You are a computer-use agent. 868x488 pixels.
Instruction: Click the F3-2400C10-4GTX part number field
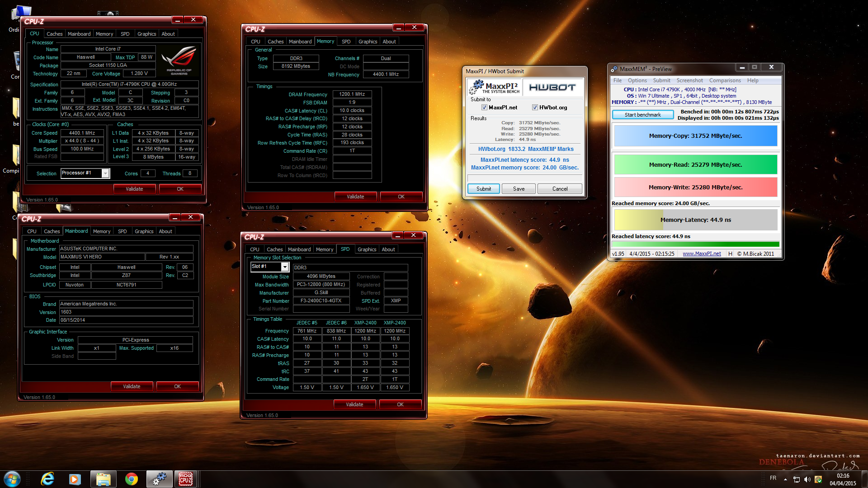coord(321,300)
